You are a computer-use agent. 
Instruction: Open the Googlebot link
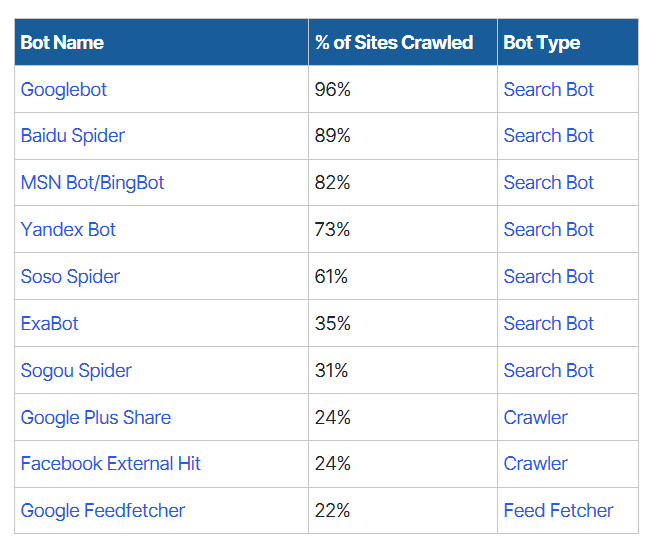(x=64, y=90)
